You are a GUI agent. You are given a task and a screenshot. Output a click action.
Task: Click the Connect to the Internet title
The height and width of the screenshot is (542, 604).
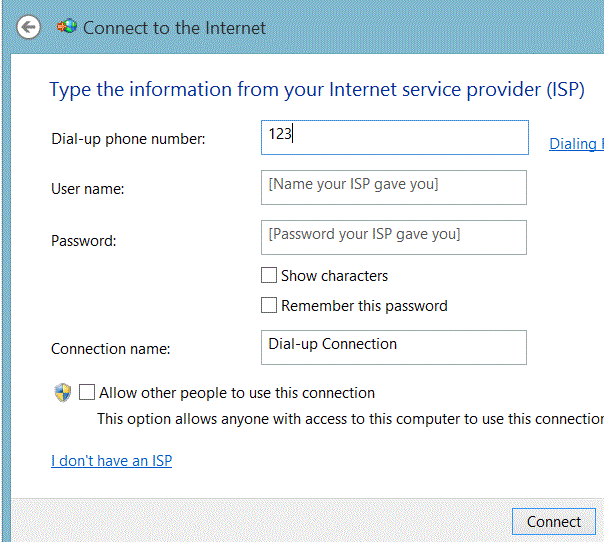tap(174, 28)
